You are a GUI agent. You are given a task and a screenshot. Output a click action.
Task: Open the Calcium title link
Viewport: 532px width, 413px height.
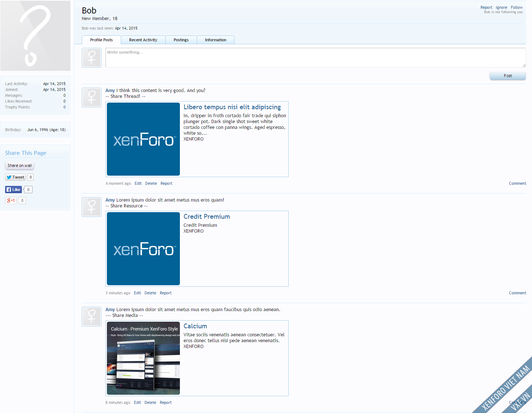[195, 326]
